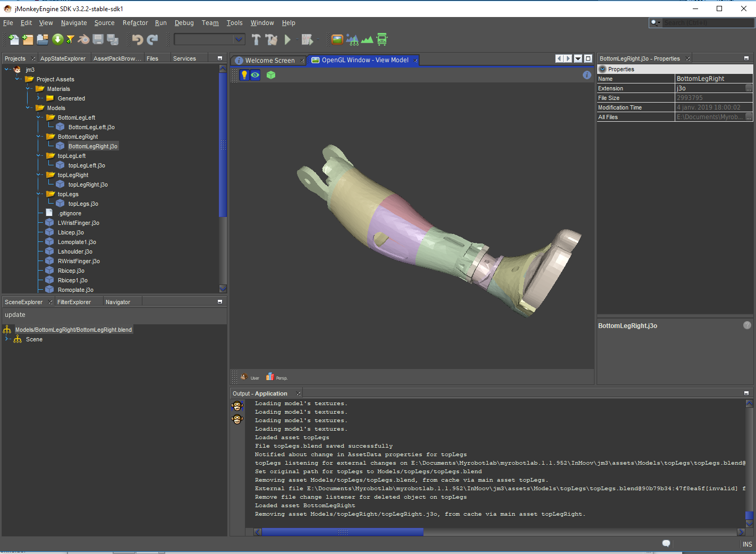Select LWristFinger.j3o in the Projects tree
Screen dimensions: 756x554
coord(78,223)
